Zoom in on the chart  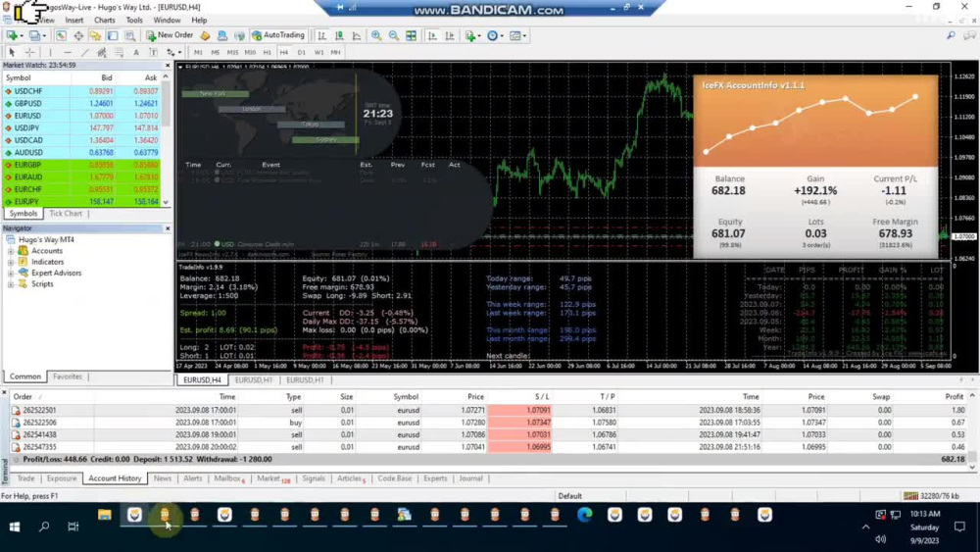376,35
